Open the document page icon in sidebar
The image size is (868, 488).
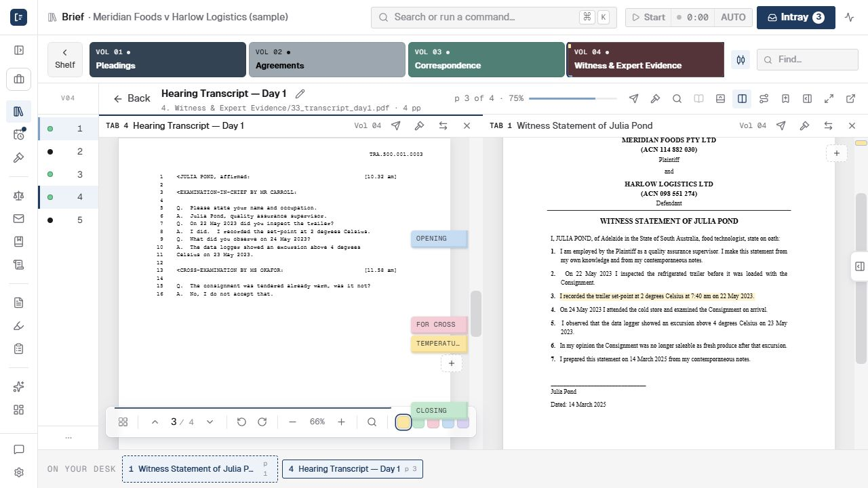[x=19, y=303]
